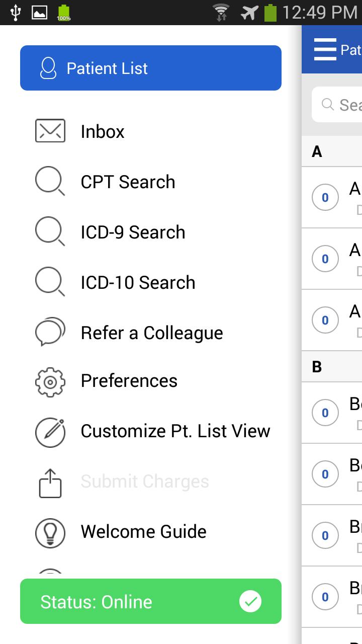Tap the Inbox envelope icon
This screenshot has width=362, height=644.
pos(50,131)
